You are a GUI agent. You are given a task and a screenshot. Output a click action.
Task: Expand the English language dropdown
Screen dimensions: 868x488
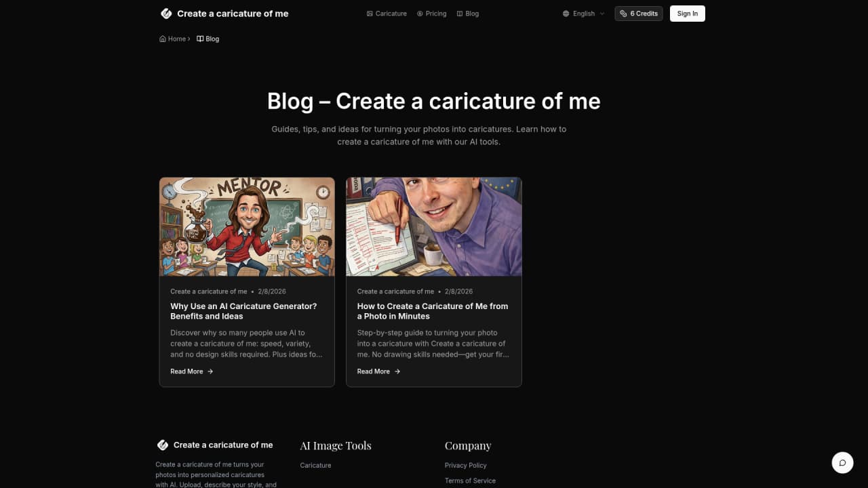(583, 14)
